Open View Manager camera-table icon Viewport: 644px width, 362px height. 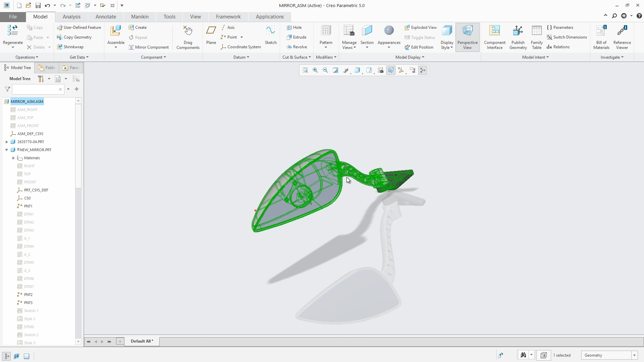[380, 70]
